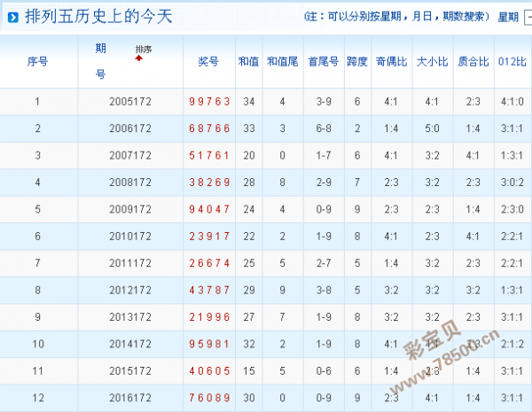Viewport: 532px width, 412px height.
Task: Click the red sort arrow under 排序
Action: [138, 58]
